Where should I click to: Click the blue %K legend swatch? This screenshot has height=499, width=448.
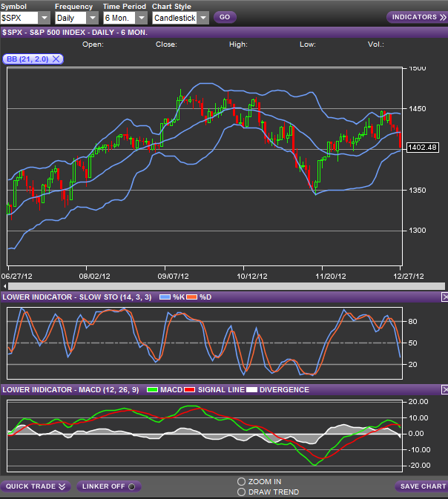coord(165,297)
